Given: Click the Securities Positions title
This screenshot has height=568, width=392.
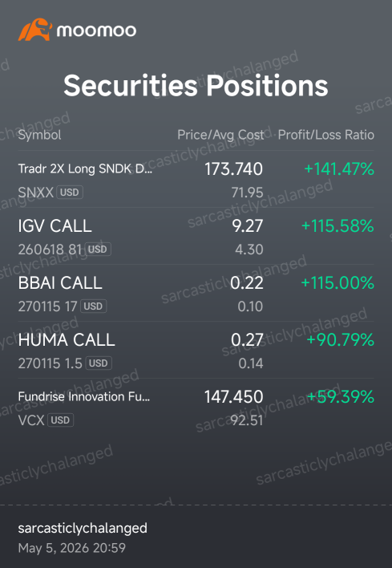Looking at the screenshot, I should pos(196,86).
